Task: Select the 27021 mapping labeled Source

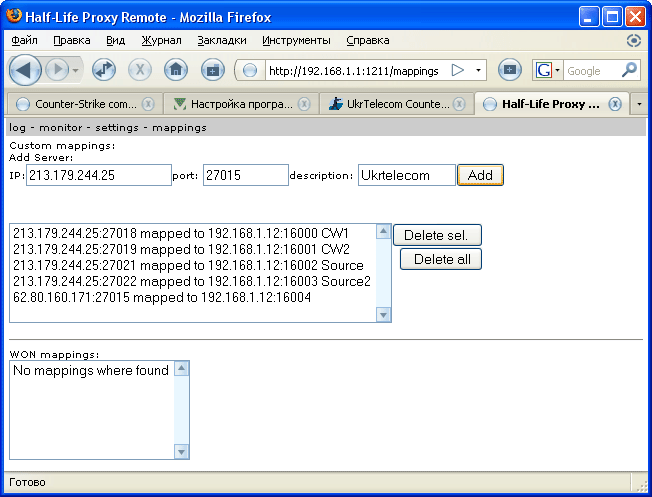Action: point(194,265)
